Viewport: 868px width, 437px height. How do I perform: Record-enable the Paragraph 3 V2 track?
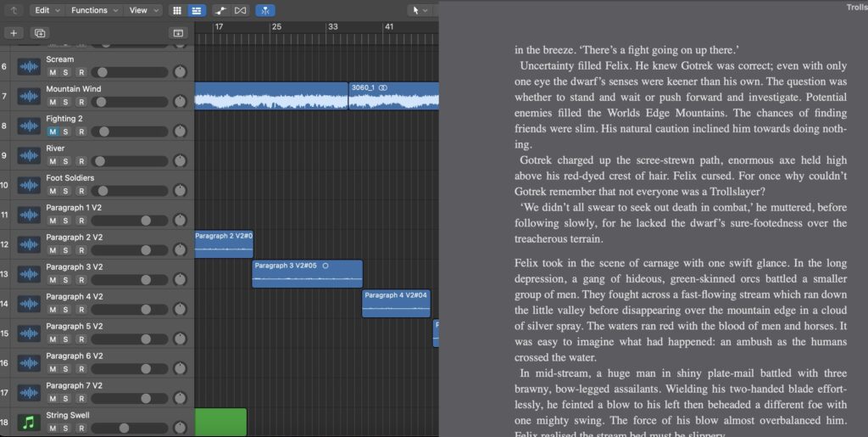click(x=81, y=280)
